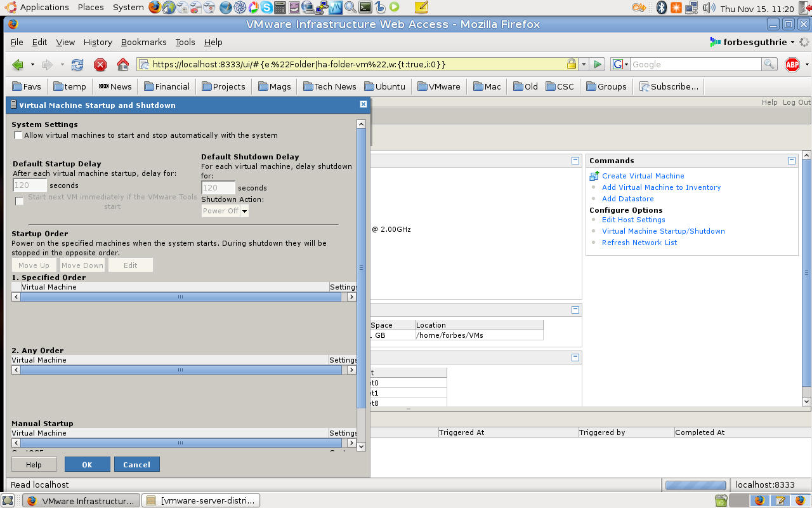The height and width of the screenshot is (508, 812).
Task: Open the Edit menu
Action: pyautogui.click(x=39, y=42)
